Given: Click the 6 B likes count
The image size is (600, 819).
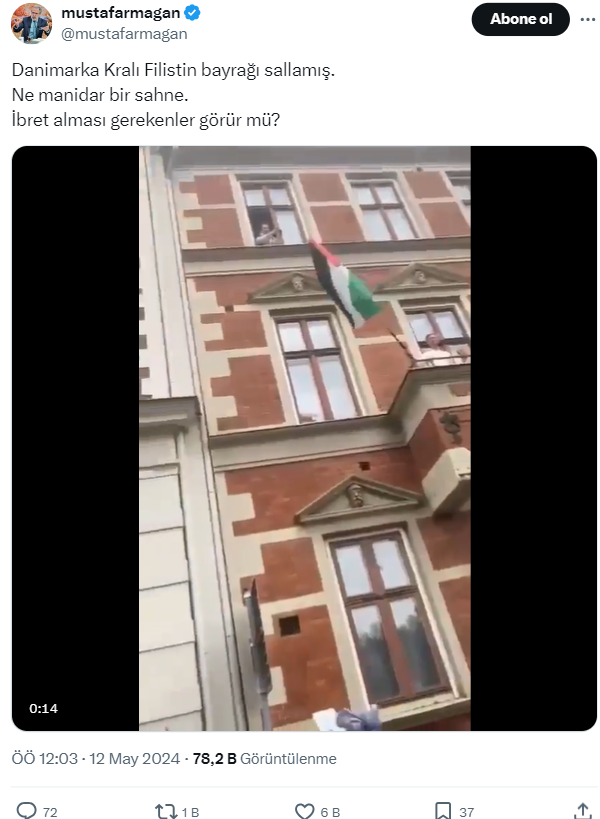Looking at the screenshot, I should [x=330, y=812].
